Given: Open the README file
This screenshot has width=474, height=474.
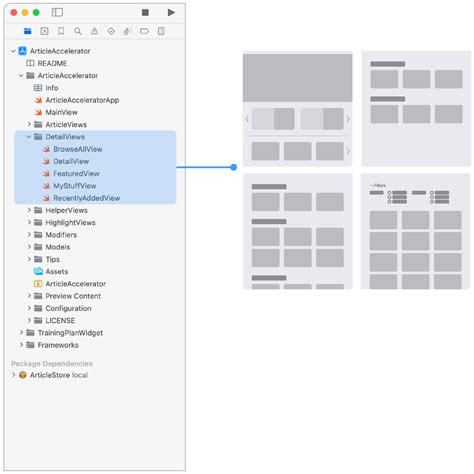Looking at the screenshot, I should point(52,63).
